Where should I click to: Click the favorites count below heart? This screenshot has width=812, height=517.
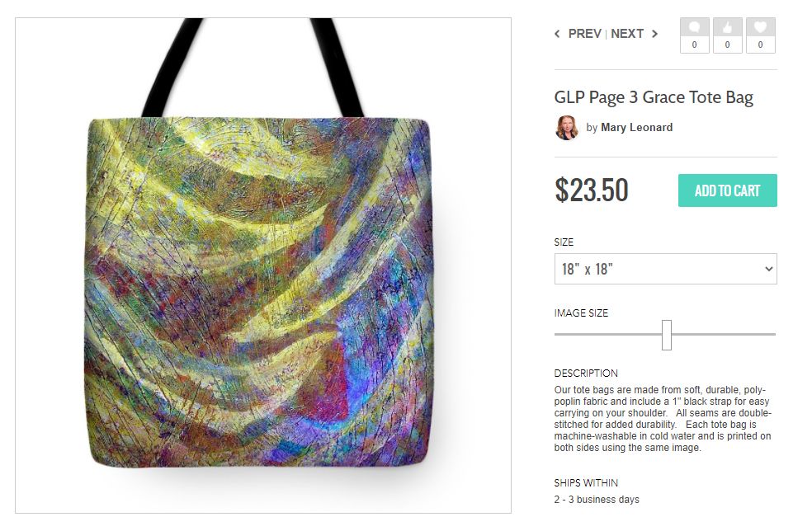click(760, 45)
